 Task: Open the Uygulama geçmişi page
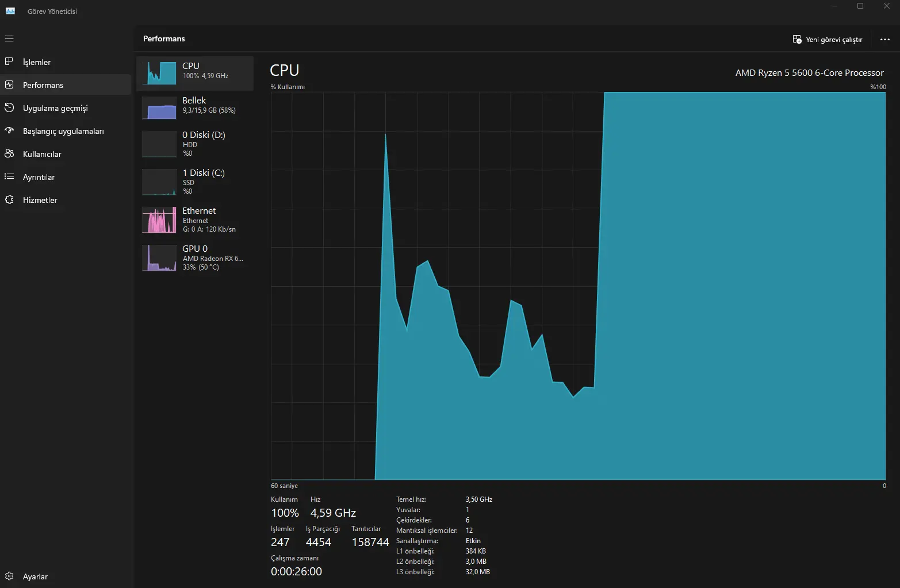pos(66,107)
